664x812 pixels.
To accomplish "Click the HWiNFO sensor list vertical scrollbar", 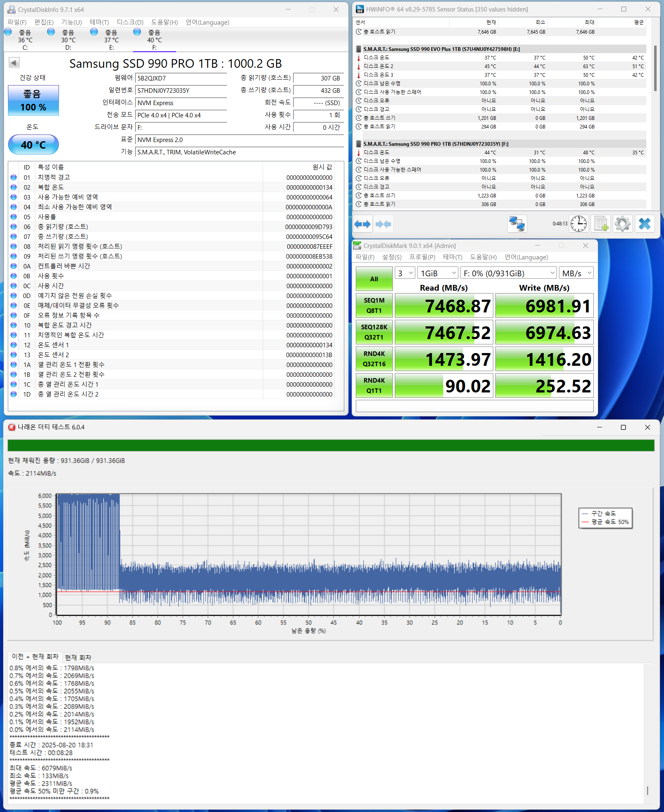I will click(x=655, y=68).
